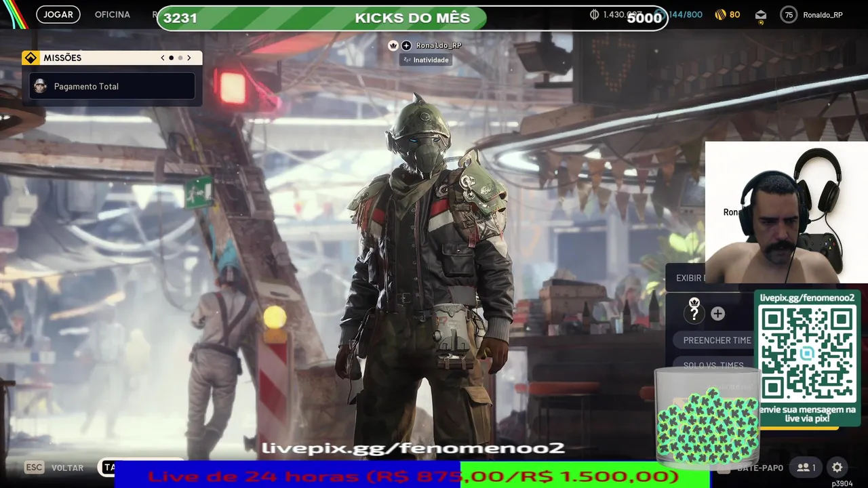Toggle the SOLO VS. TIMES option
868x488 pixels.
tap(714, 365)
